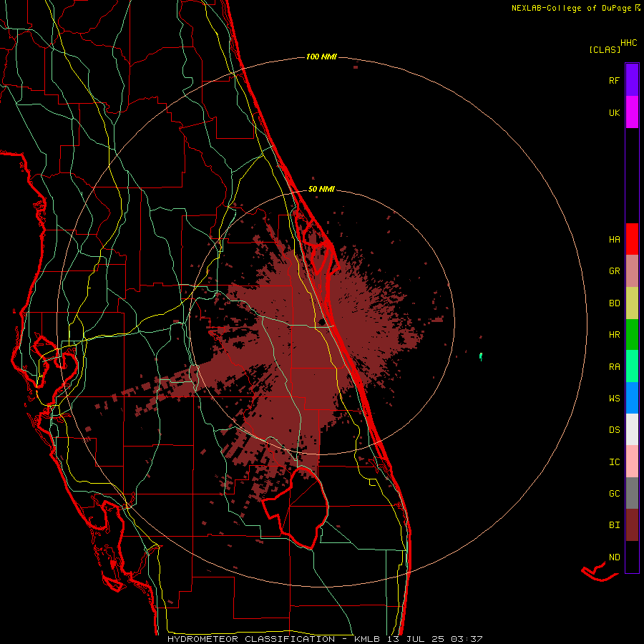Click the "03:37" timestamp text
The width and height of the screenshot is (644, 644).
point(467,639)
